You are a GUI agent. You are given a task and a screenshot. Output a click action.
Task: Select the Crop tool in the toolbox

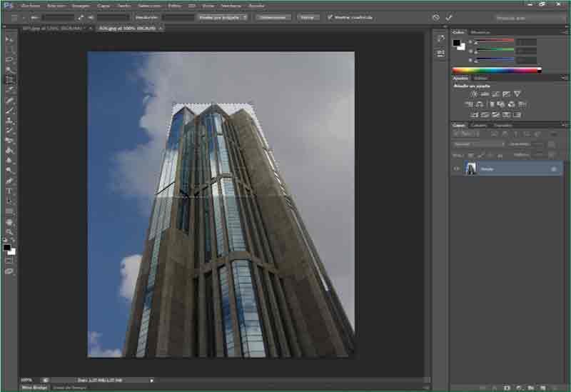tap(9, 80)
